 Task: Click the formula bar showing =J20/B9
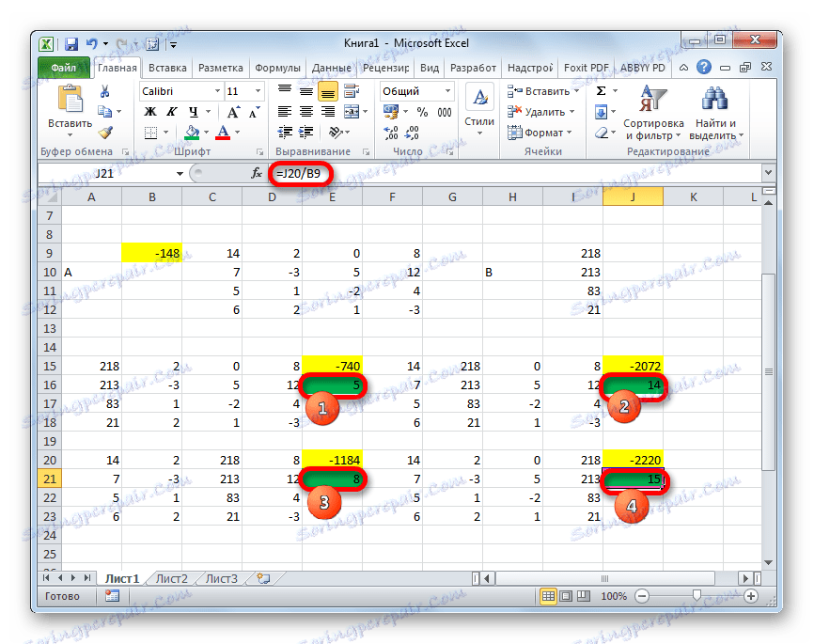[514, 174]
